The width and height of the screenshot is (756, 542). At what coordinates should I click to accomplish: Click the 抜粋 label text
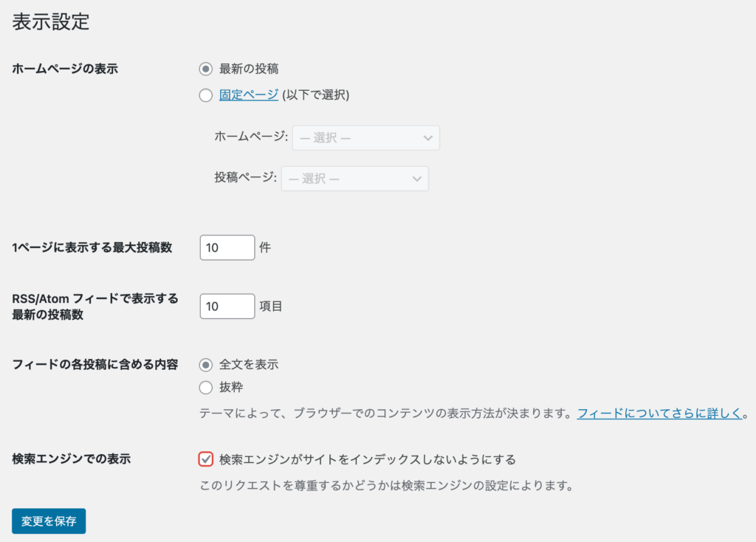(x=231, y=387)
